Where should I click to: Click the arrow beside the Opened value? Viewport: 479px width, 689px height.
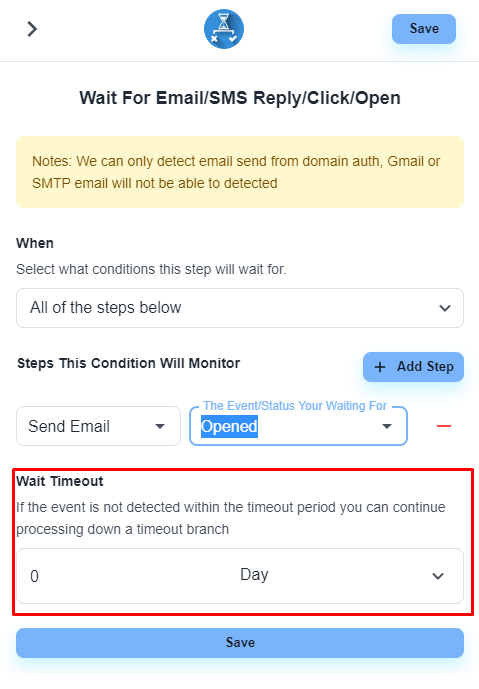[387, 426]
